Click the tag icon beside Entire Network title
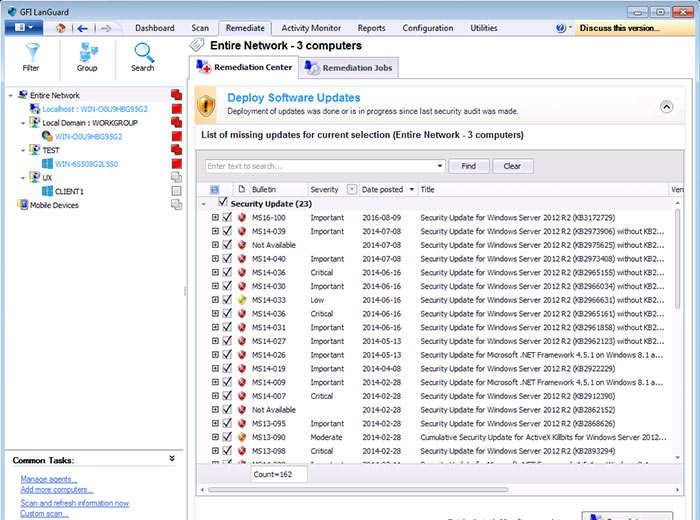700x520 pixels. (197, 45)
